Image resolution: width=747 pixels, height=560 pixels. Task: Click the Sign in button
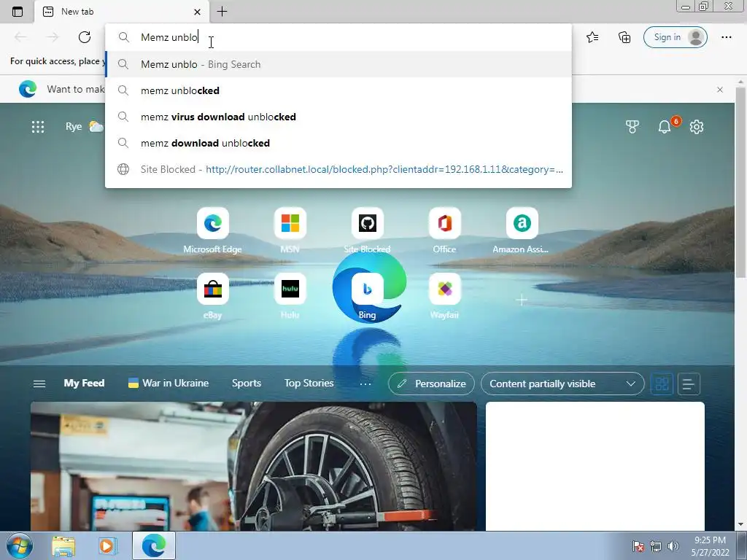point(675,37)
